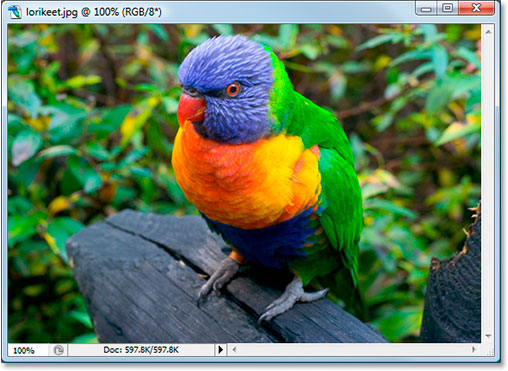Click the Photoshop document icon in title bar
The height and width of the screenshot is (371, 508).
coord(14,12)
